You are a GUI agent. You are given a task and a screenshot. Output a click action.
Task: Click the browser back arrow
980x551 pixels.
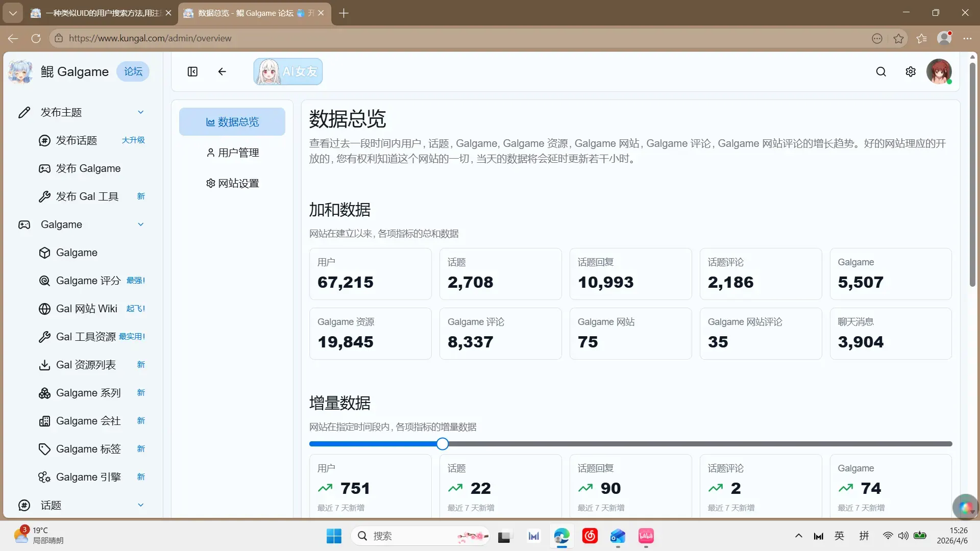coord(13,38)
